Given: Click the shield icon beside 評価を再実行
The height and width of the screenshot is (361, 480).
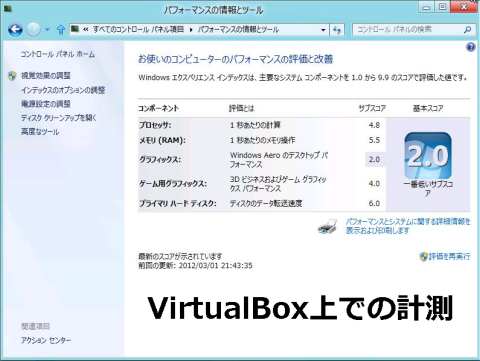Looking at the screenshot, I should 423,256.
